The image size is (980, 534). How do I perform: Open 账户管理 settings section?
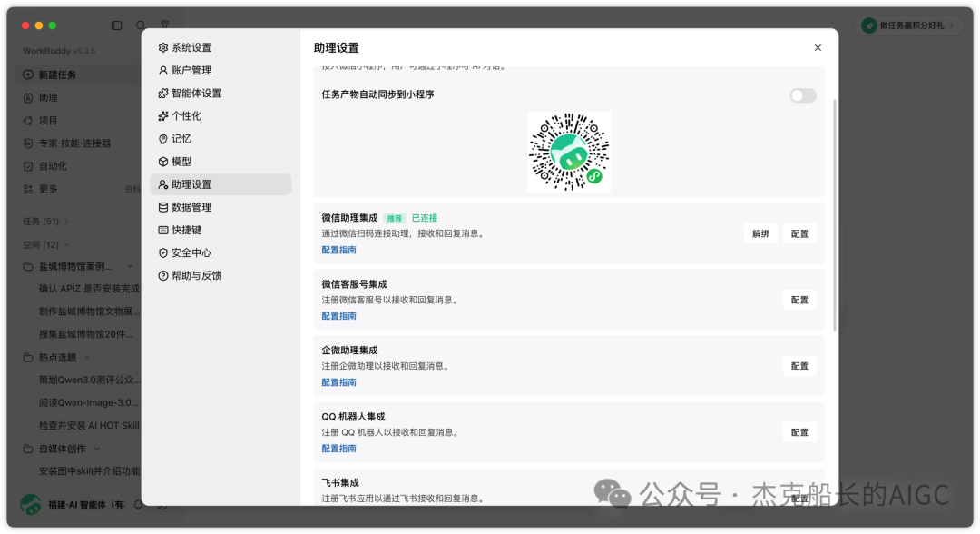point(220,70)
